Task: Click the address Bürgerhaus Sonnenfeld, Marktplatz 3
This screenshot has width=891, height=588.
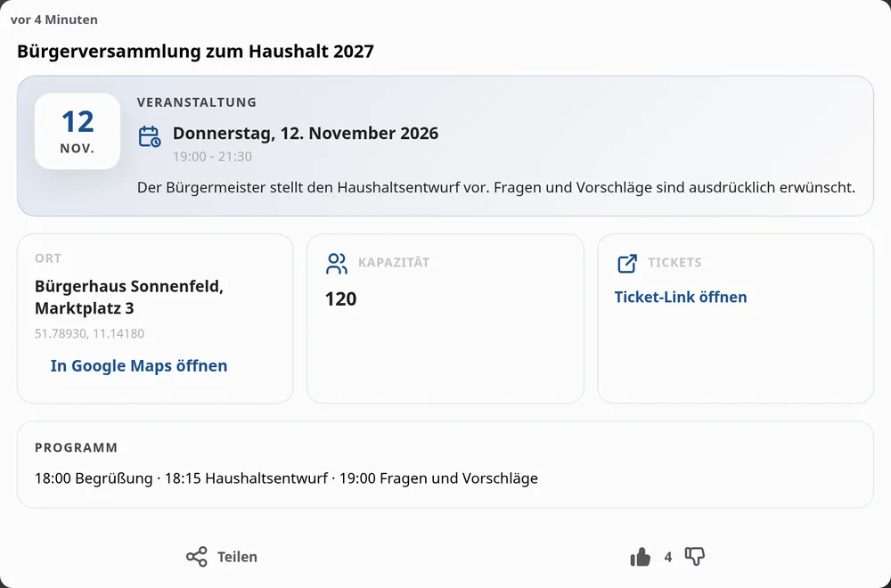Action: (x=129, y=298)
